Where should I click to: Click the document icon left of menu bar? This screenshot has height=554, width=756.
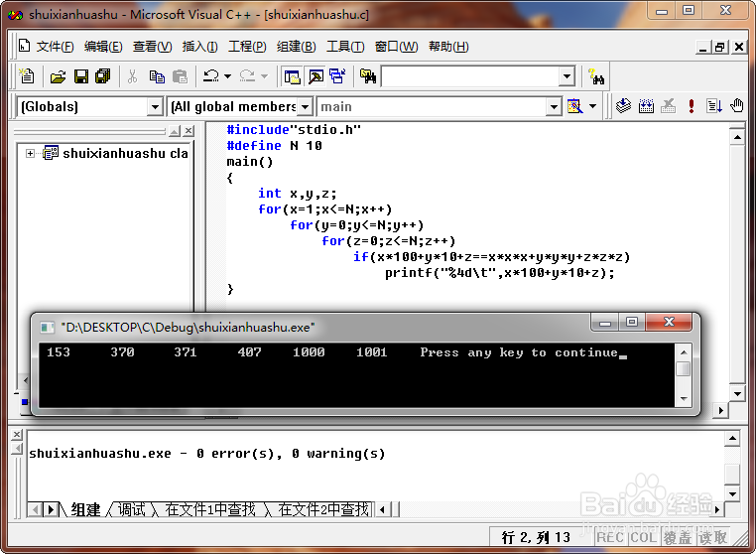point(24,46)
